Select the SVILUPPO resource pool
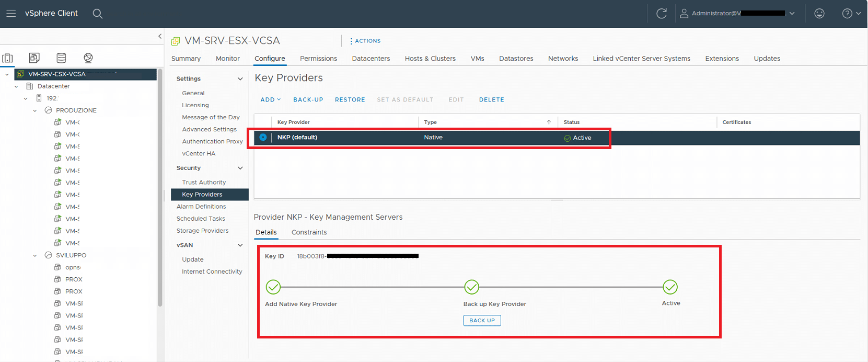The width and height of the screenshot is (868, 362). (71, 255)
